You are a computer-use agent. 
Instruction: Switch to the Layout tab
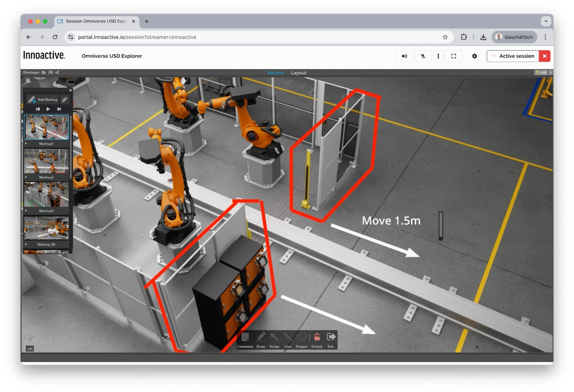click(299, 73)
